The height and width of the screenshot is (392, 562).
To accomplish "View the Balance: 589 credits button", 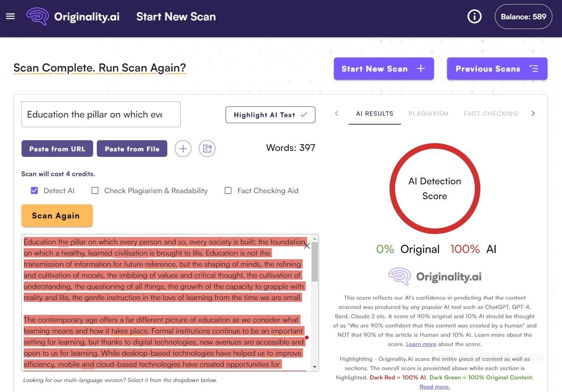I will pyautogui.click(x=523, y=16).
